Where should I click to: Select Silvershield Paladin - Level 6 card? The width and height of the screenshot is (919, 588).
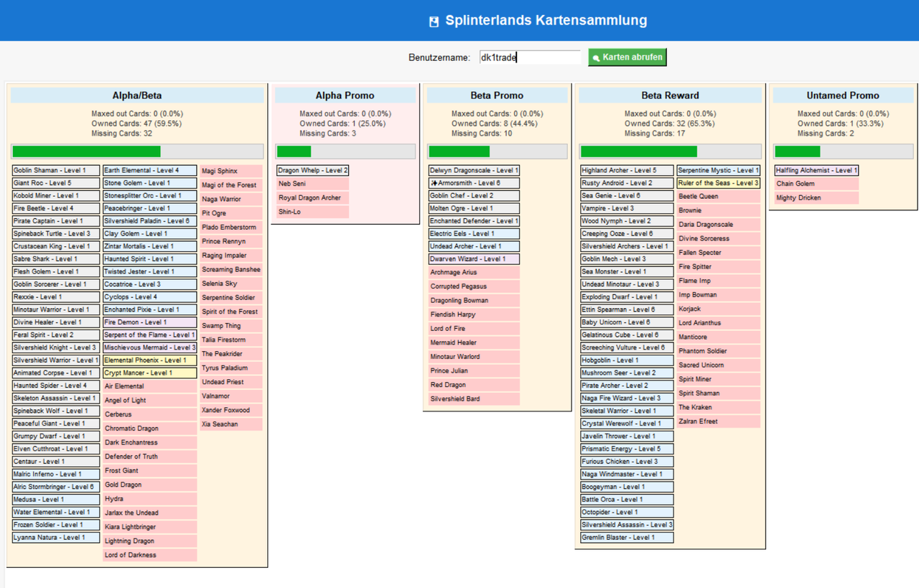(x=150, y=221)
